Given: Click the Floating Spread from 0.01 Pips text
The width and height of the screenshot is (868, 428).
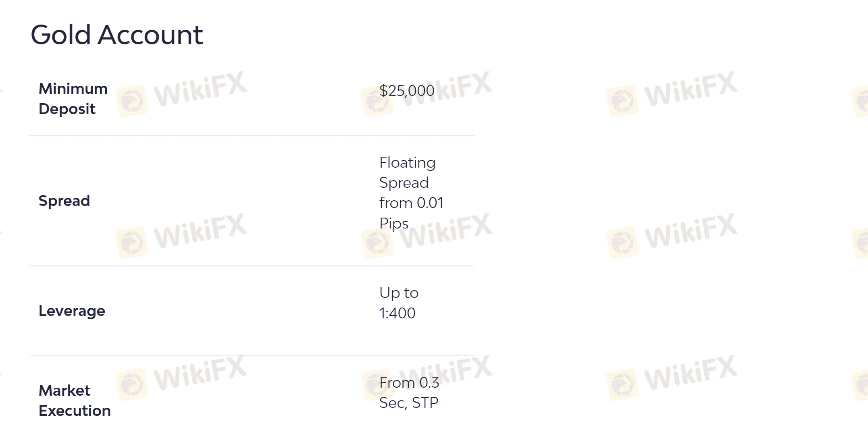Looking at the screenshot, I should click(x=411, y=193).
